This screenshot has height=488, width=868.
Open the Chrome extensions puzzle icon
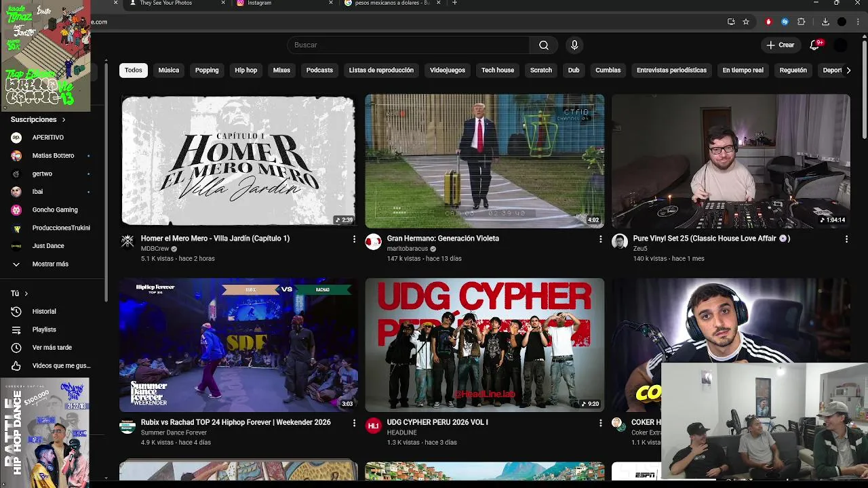point(801,22)
